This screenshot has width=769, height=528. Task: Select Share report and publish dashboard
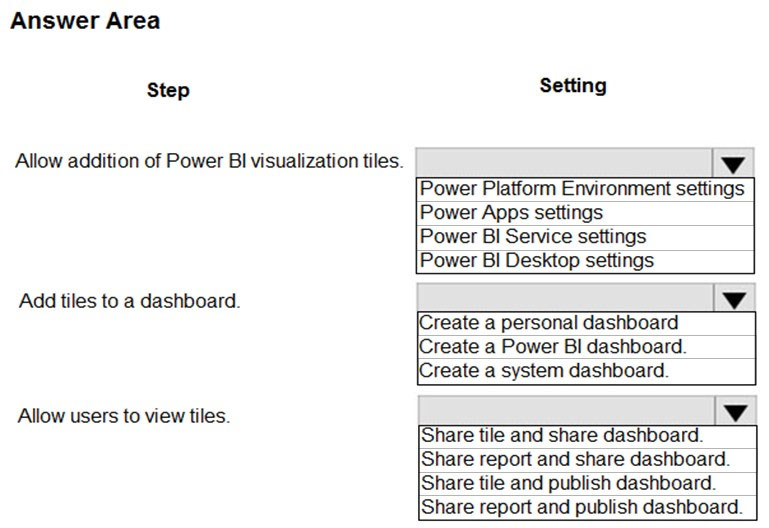587,507
